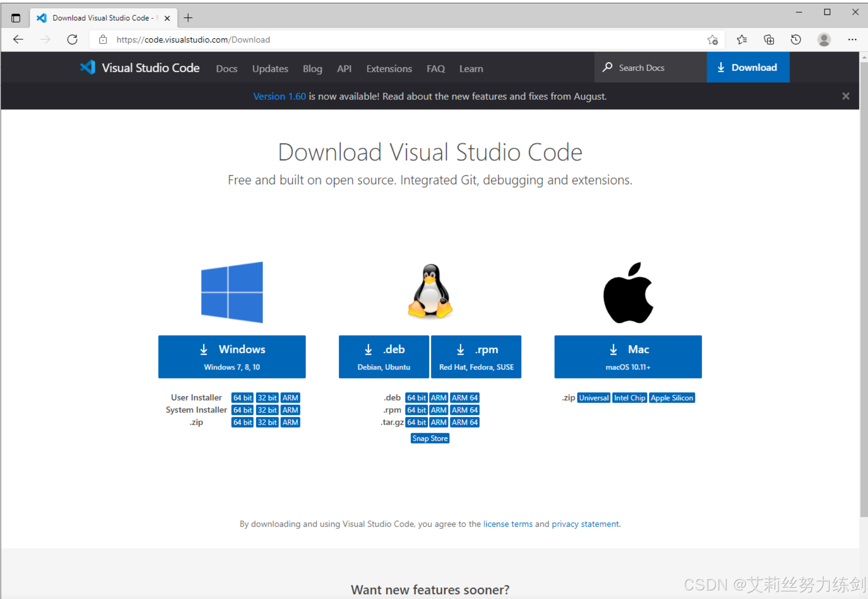The width and height of the screenshot is (868, 599).
Task: Open a new browser tab
Action: [x=188, y=18]
